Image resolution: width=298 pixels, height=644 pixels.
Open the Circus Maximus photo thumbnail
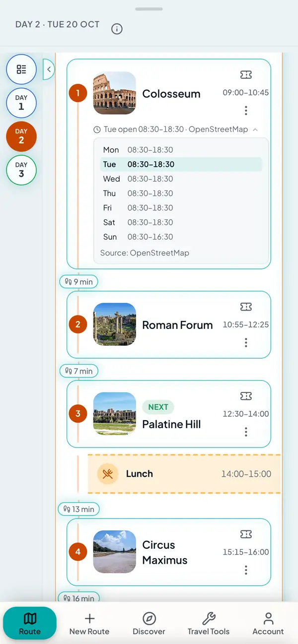pyautogui.click(x=115, y=552)
